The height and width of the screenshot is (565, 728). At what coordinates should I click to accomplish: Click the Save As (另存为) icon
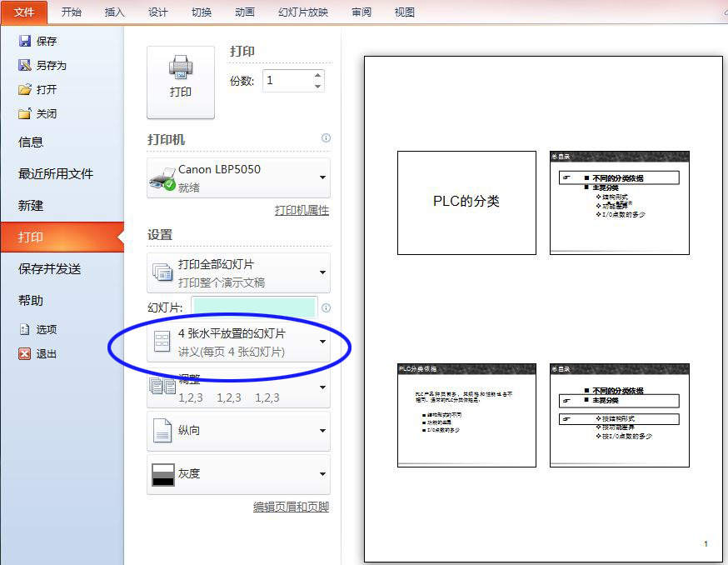click(26, 65)
